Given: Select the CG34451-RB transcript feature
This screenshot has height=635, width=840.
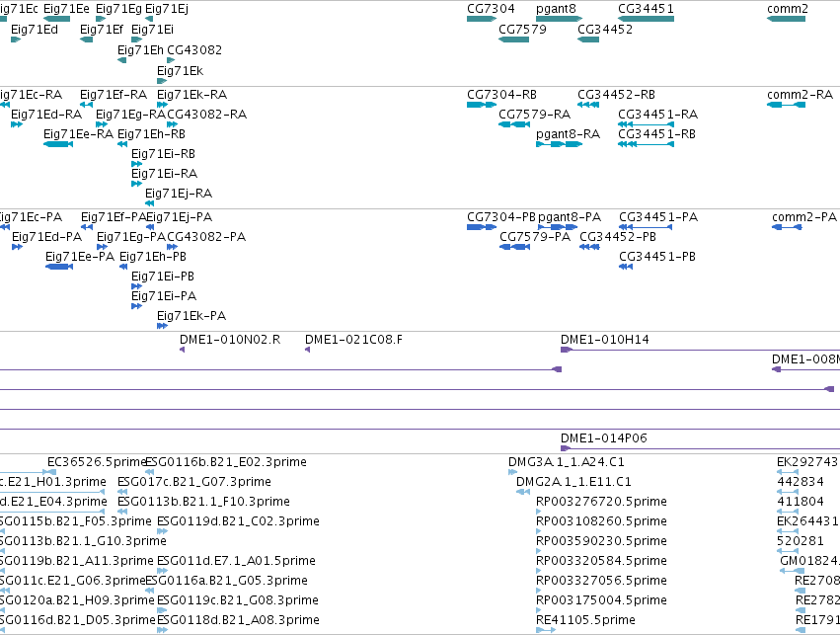Looking at the screenshot, I should (x=647, y=144).
